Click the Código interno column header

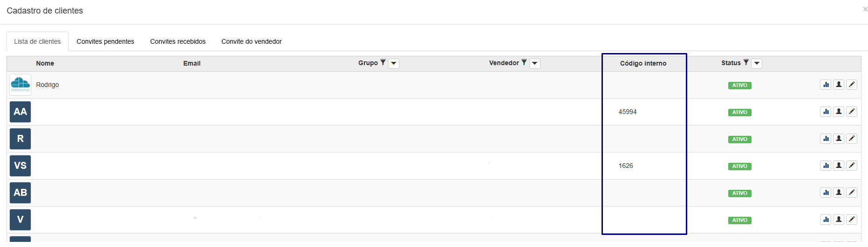[643, 63]
